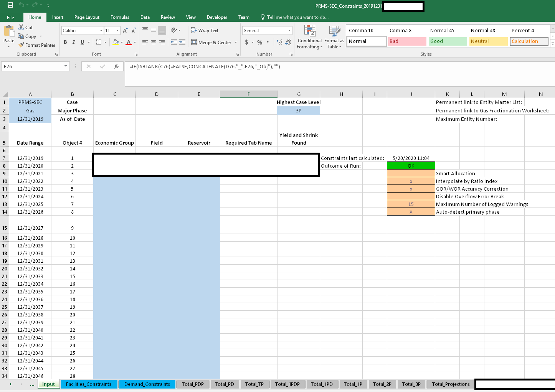This screenshot has width=555, height=392.
Task: Expand the General number format dropdown
Action: point(289,30)
